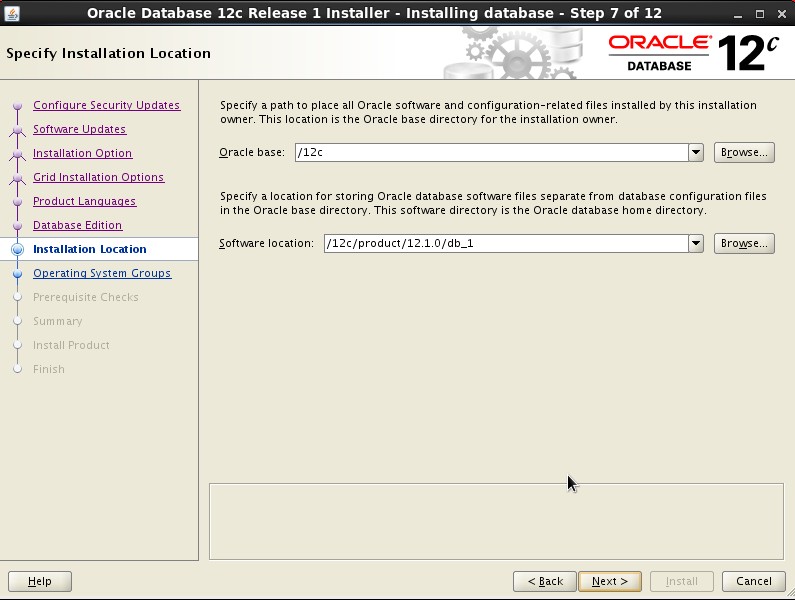Image resolution: width=795 pixels, height=600 pixels.
Task: Minimize the installer window
Action: click(738, 14)
